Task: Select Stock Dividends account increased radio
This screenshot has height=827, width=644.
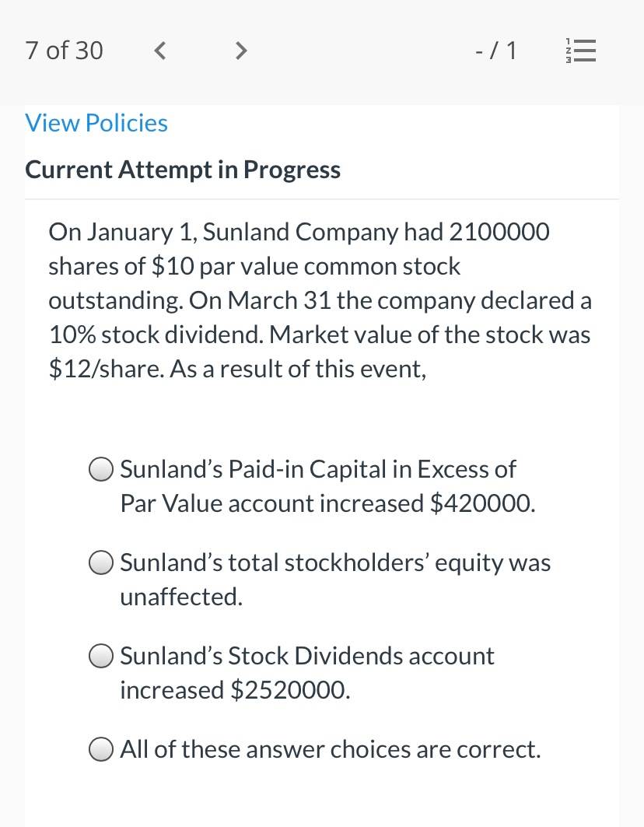Action: 101,656
